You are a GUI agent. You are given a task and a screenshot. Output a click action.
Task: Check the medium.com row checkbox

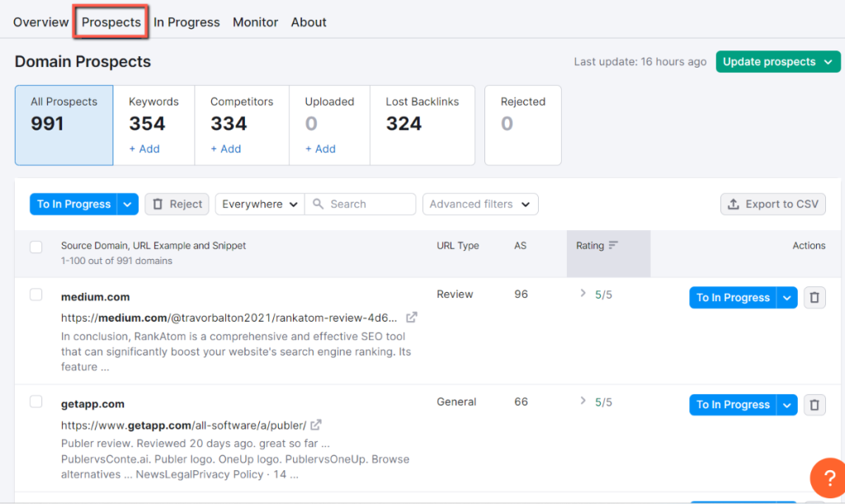point(36,294)
